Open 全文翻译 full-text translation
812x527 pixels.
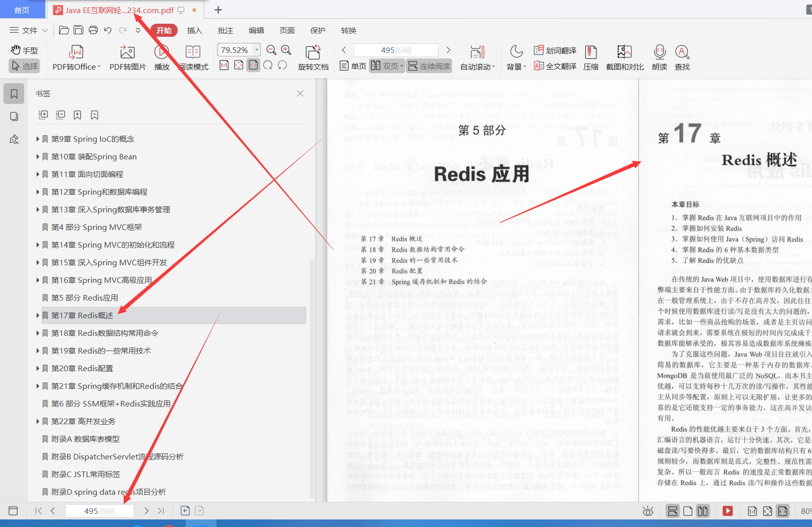pos(555,66)
